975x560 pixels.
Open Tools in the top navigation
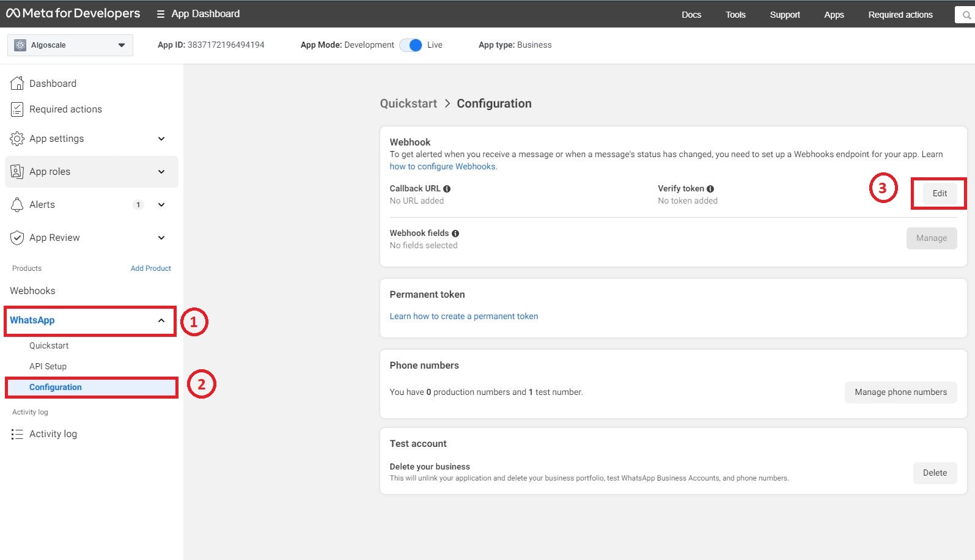pyautogui.click(x=735, y=15)
